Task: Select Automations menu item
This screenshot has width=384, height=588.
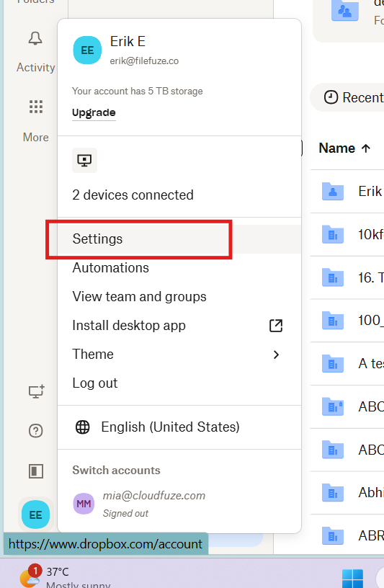Action: pyautogui.click(x=179, y=268)
